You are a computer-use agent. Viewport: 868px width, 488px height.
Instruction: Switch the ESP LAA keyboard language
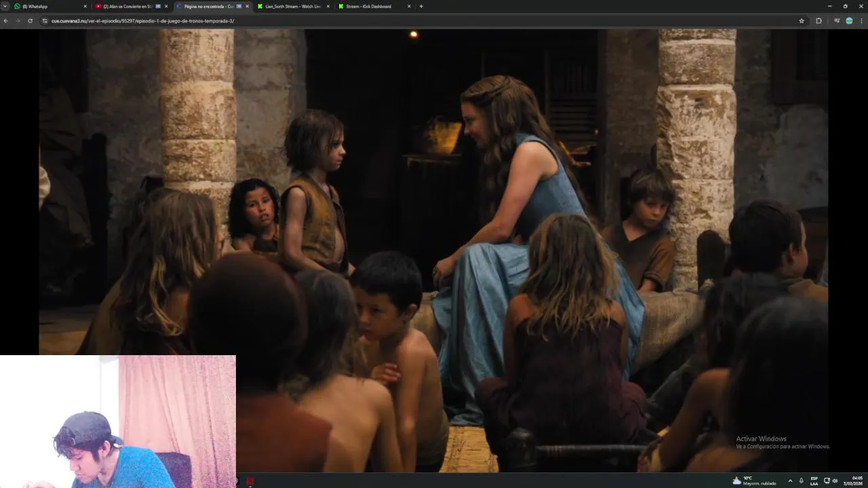(x=814, y=481)
